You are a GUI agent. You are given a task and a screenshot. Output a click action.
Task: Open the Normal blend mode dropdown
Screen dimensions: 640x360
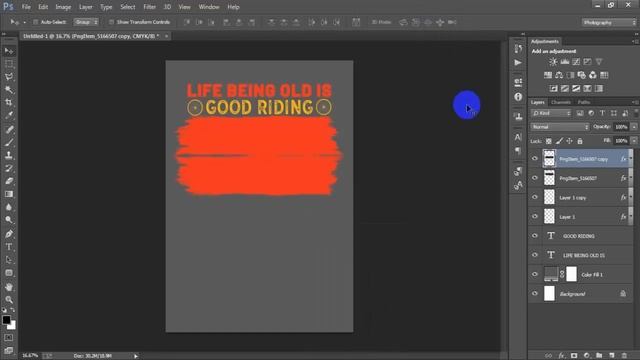coord(560,127)
